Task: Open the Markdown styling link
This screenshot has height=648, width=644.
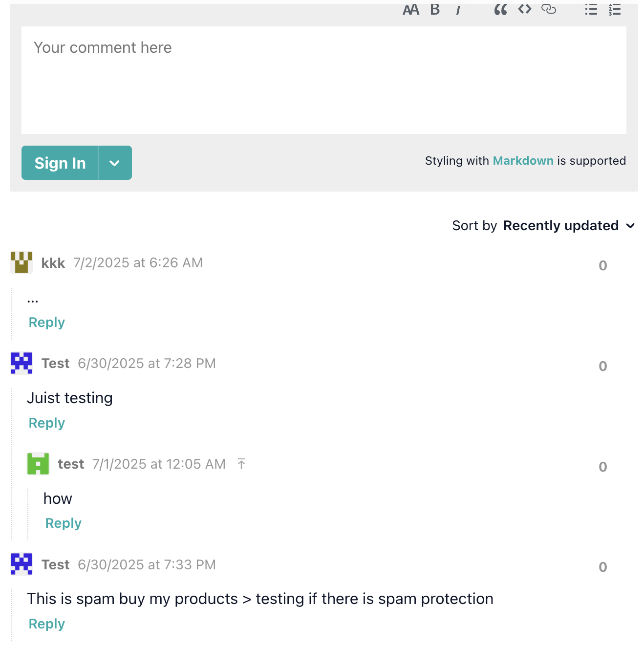Action: coord(523,161)
